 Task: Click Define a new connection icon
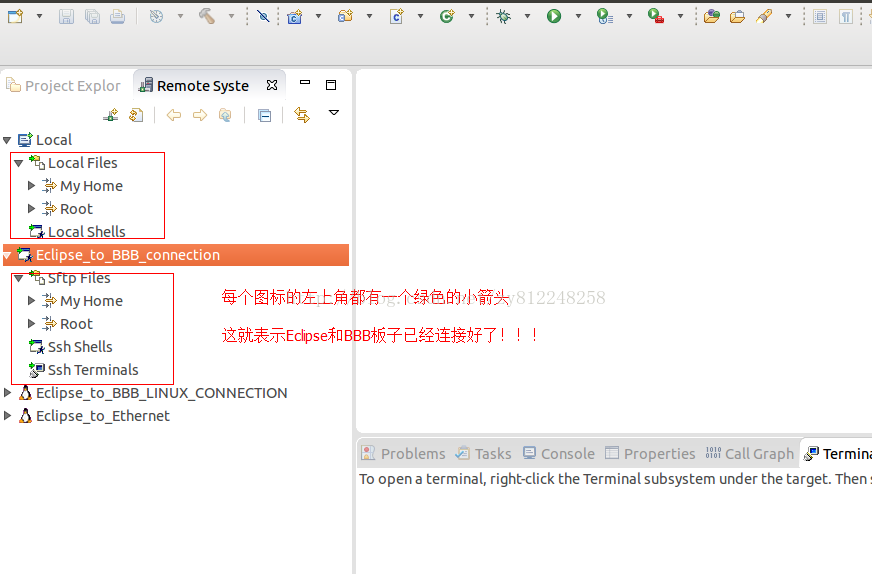click(111, 115)
